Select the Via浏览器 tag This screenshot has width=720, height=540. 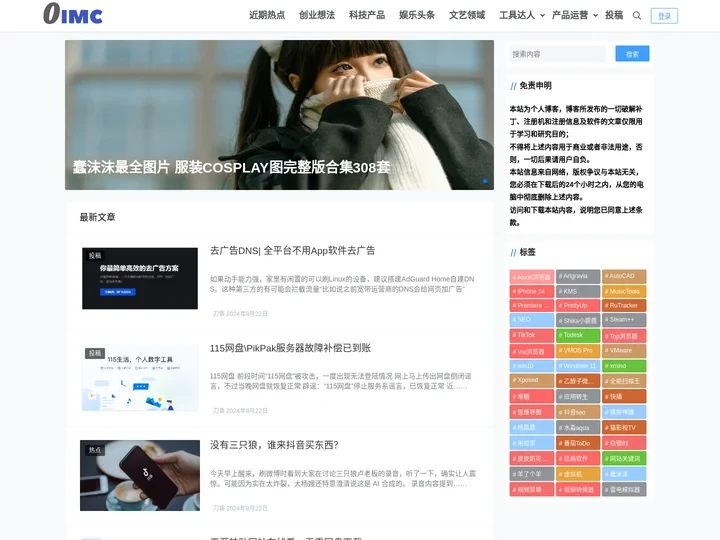[x=532, y=351]
